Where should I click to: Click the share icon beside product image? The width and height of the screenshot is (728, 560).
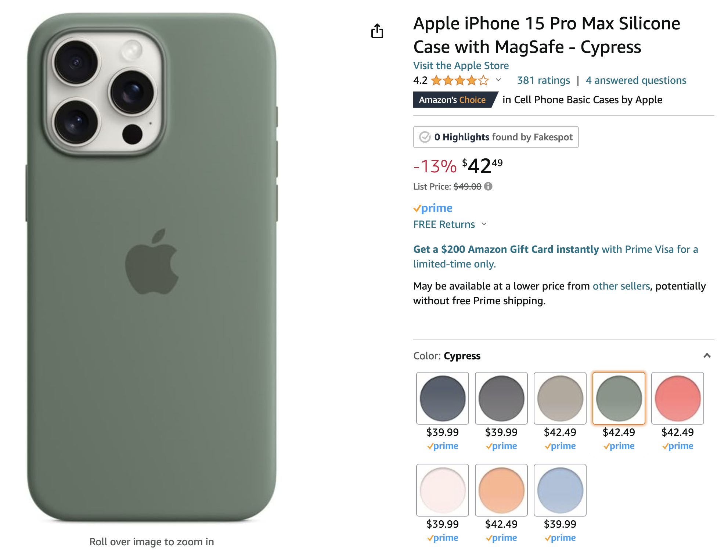[377, 31]
